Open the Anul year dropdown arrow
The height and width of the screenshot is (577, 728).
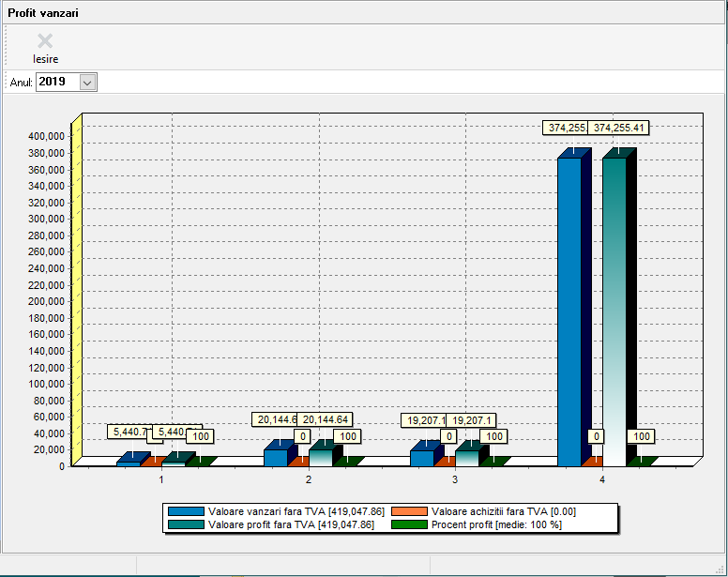88,83
